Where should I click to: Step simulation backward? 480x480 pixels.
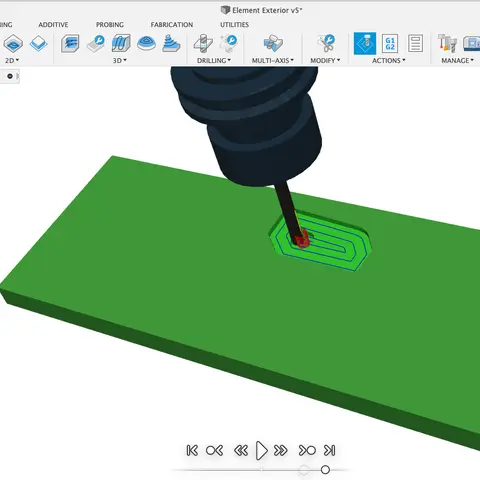tap(241, 450)
